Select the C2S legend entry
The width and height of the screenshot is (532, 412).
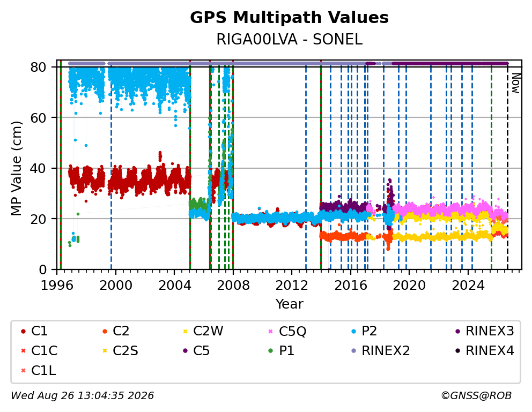[x=120, y=351]
